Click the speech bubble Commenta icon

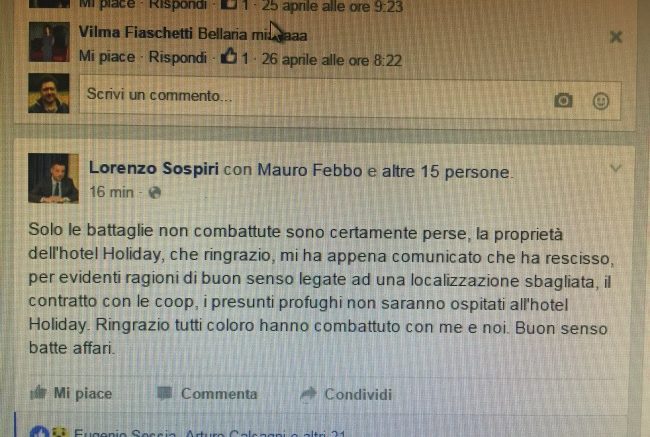point(164,393)
